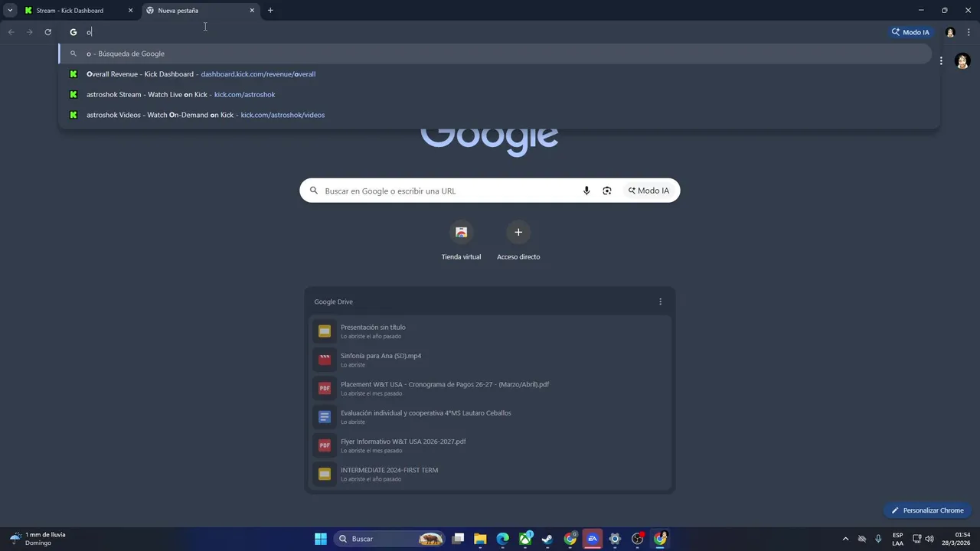The height and width of the screenshot is (551, 980).
Task: Open Task View on the taskbar
Action: [458, 539]
